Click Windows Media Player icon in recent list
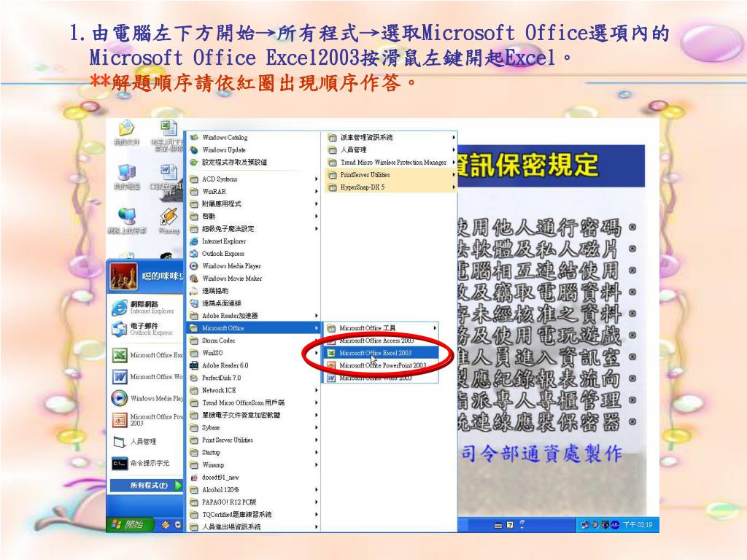This screenshot has width=747, height=560. point(119,398)
